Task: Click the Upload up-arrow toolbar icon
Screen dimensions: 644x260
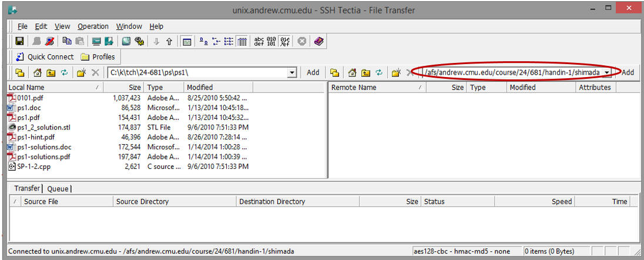Action: [169, 42]
